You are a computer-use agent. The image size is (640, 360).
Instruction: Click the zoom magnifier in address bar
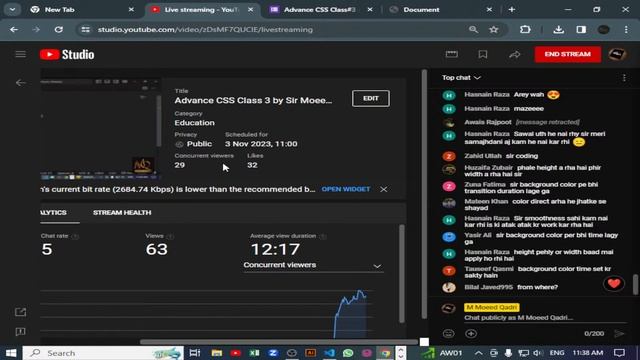[473, 29]
